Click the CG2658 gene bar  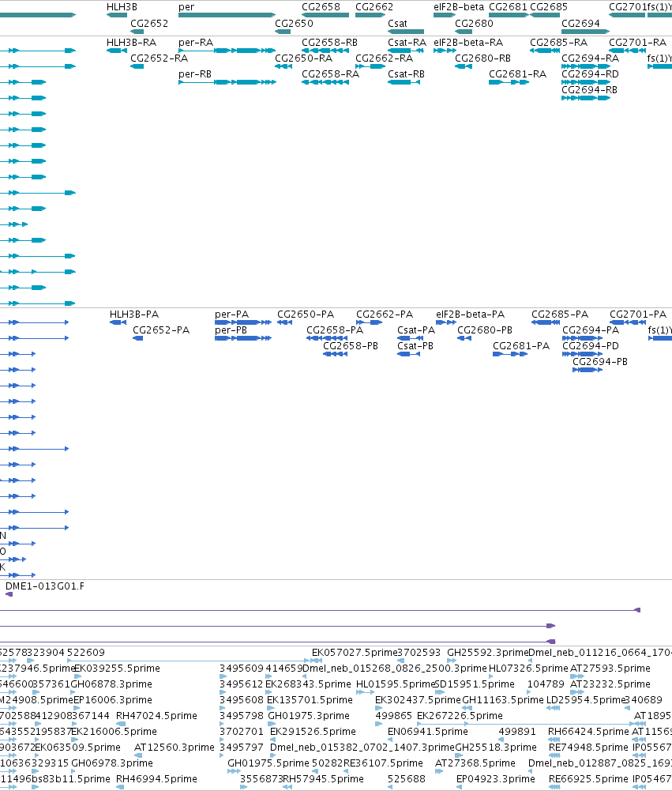tap(325, 15)
